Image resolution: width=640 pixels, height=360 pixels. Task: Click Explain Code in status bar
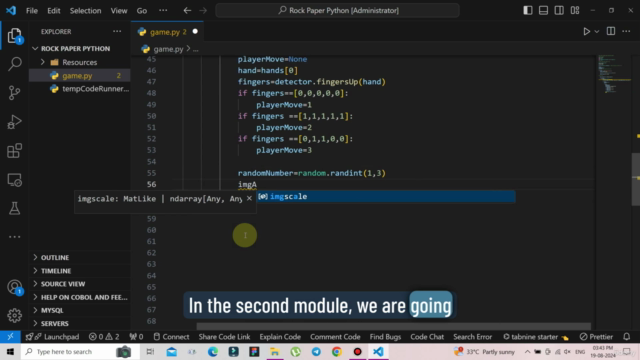(280, 337)
